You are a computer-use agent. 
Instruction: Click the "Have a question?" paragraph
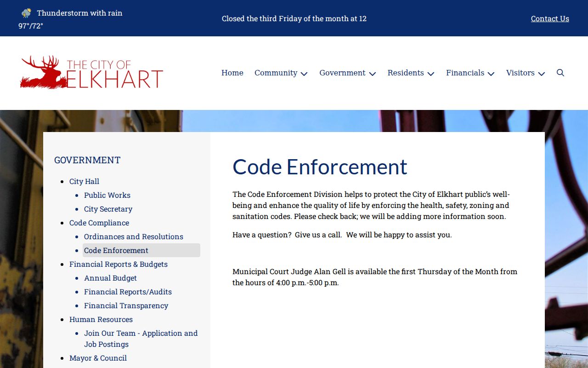click(342, 235)
